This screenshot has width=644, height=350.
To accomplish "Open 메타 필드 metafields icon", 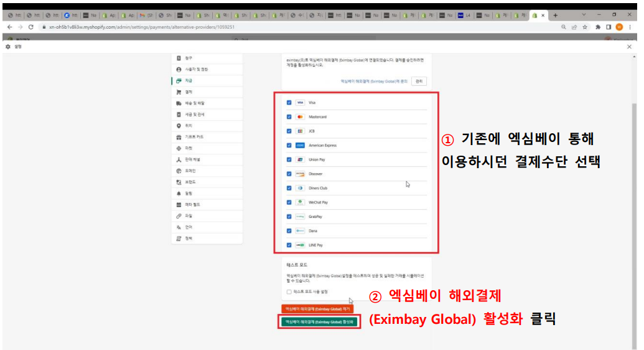I will (179, 204).
